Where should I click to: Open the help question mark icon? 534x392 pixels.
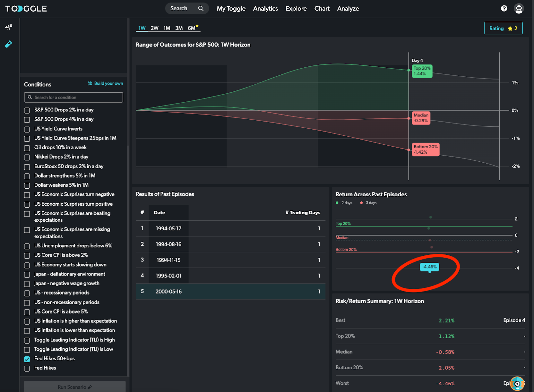coord(504,8)
